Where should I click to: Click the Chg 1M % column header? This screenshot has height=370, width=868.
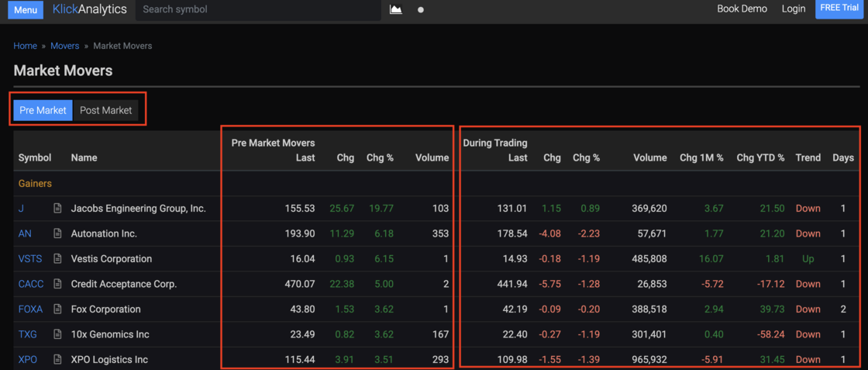click(x=701, y=158)
